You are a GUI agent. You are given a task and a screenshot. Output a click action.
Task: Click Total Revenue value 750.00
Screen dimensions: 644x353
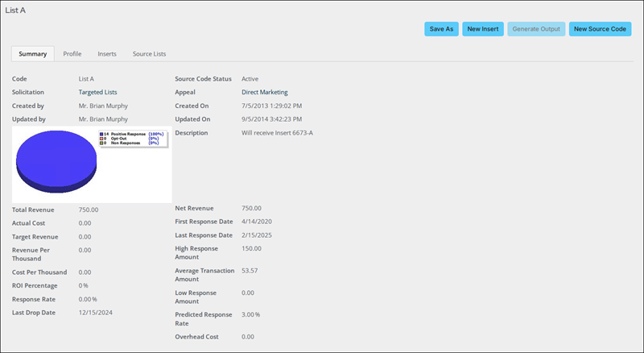click(89, 210)
